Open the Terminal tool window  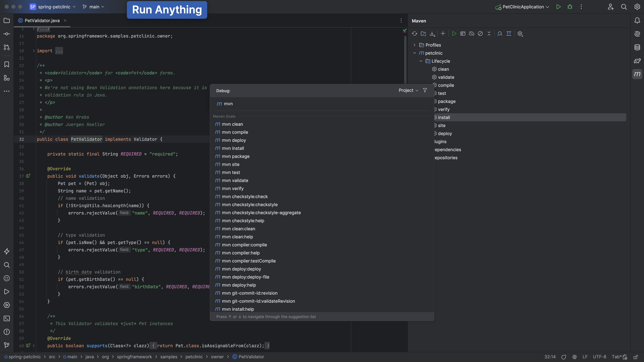tap(7, 319)
